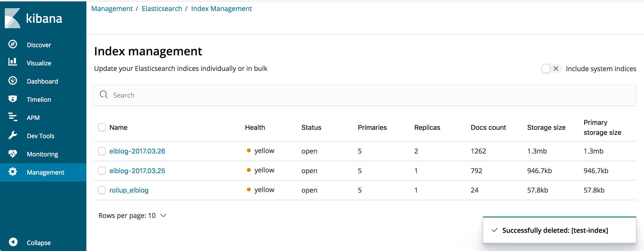Click the Elasticsearch breadcrumb link

click(162, 9)
